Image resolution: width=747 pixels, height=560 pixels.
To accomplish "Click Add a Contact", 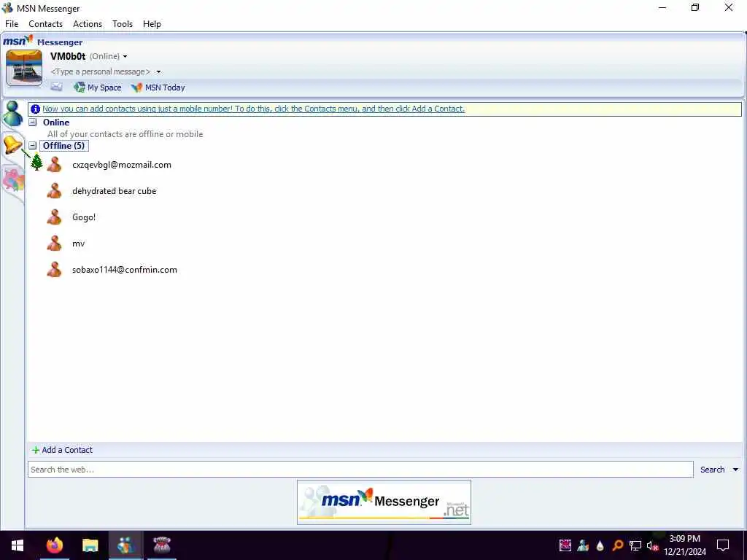I will pyautogui.click(x=63, y=450).
